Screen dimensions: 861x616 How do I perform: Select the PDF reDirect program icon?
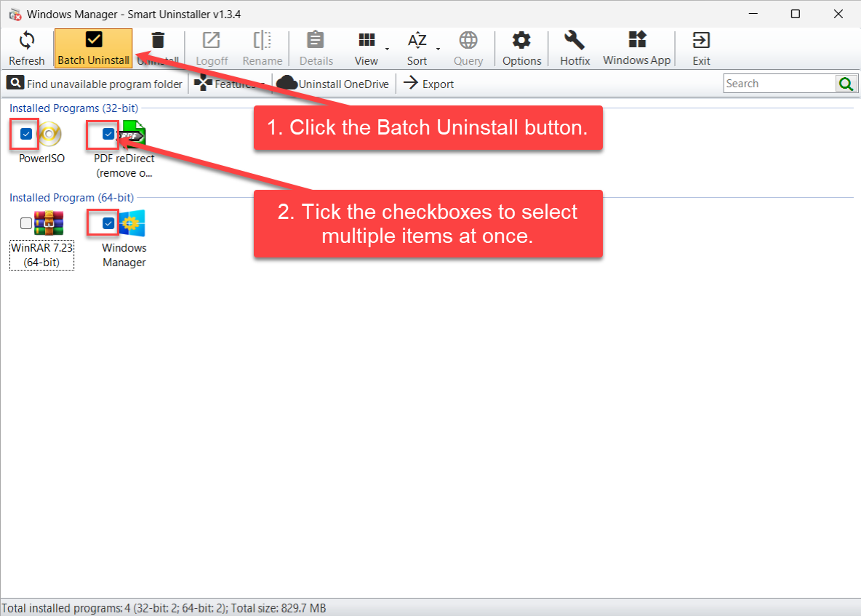pyautogui.click(x=132, y=134)
